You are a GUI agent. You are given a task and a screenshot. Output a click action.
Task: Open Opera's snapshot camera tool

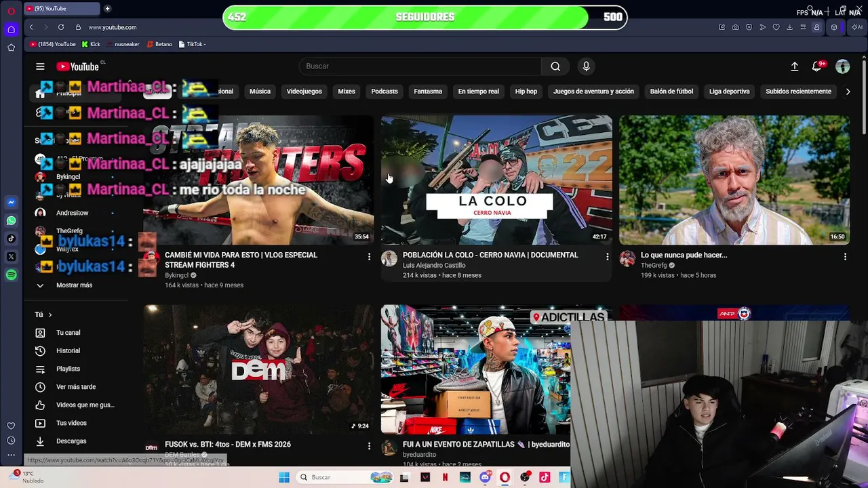coord(735,27)
